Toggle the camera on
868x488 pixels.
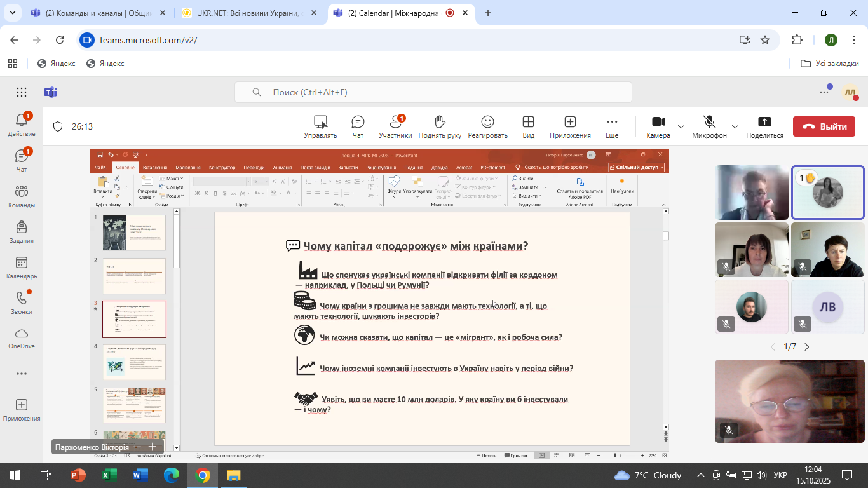click(658, 126)
